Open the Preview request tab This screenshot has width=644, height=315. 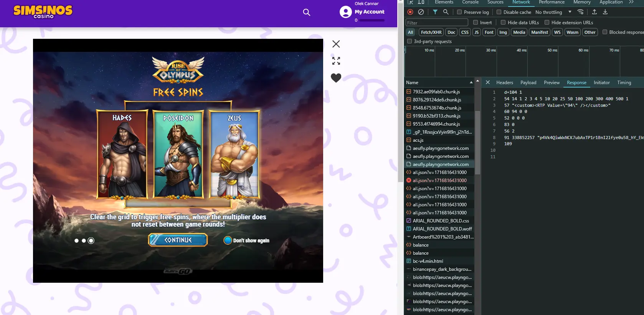[552, 82]
